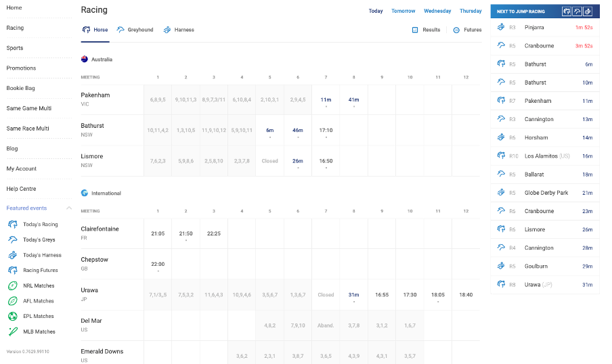Open Pinjarra R3 in Next to Jump

[x=545, y=28]
